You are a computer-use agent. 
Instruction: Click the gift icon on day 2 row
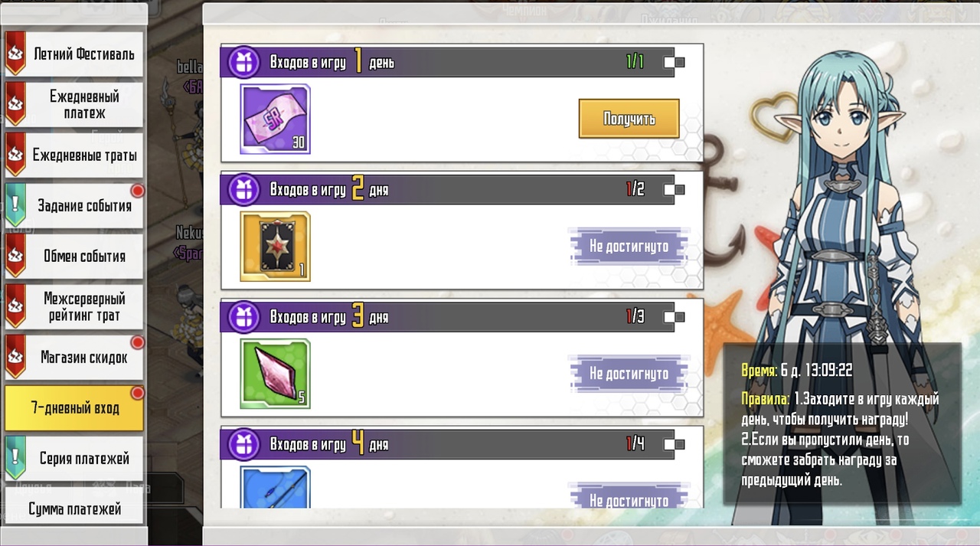243,189
